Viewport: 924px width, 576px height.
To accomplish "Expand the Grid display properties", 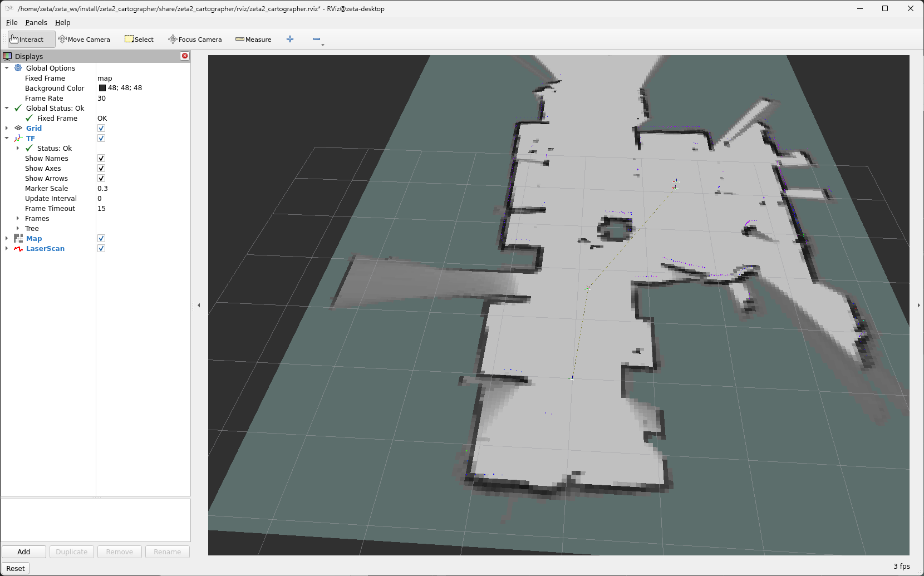I will [x=7, y=128].
